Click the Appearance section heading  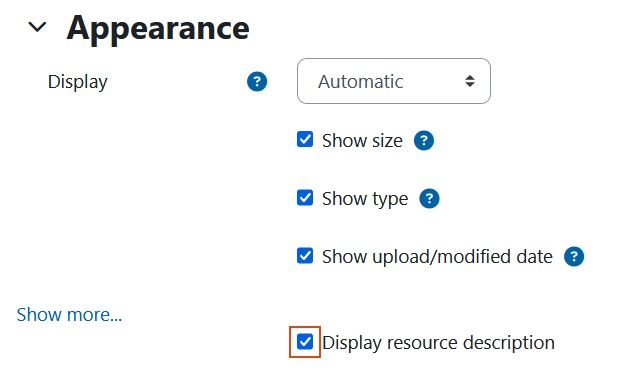pyautogui.click(x=158, y=29)
